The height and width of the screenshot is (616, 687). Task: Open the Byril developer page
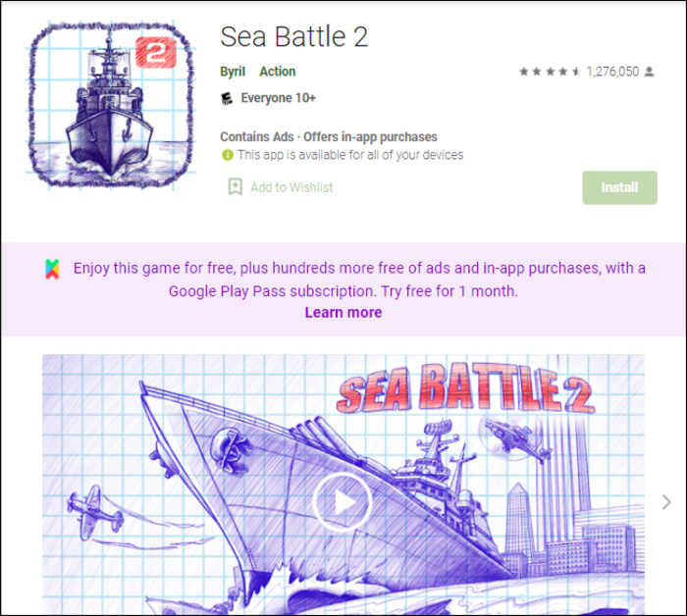(x=233, y=72)
